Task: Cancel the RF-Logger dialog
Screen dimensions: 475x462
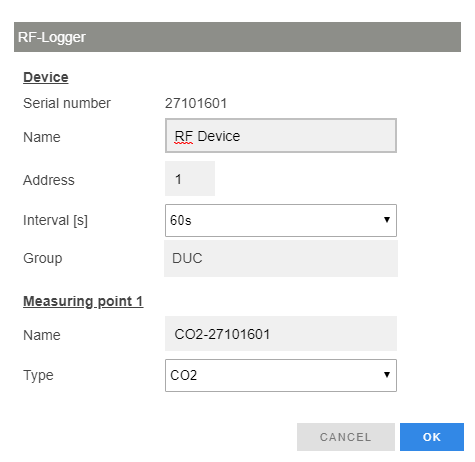Action: (x=346, y=437)
